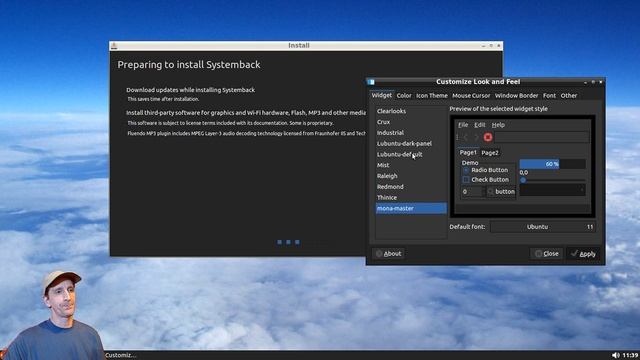Click the spin box stepper arrows beside value 0
This screenshot has height=360, width=640.
tap(484, 191)
